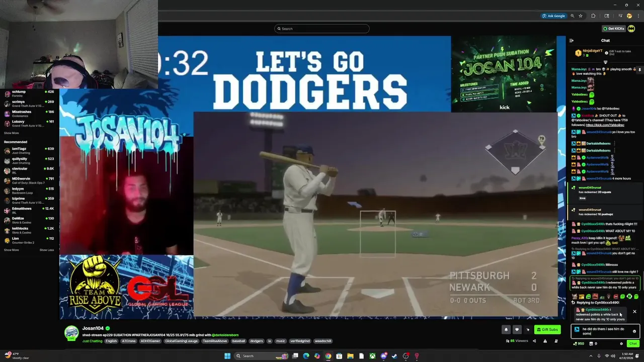Click the pinned message pin icon in chat
The width and height of the screenshot is (644, 362).
pos(639,70)
